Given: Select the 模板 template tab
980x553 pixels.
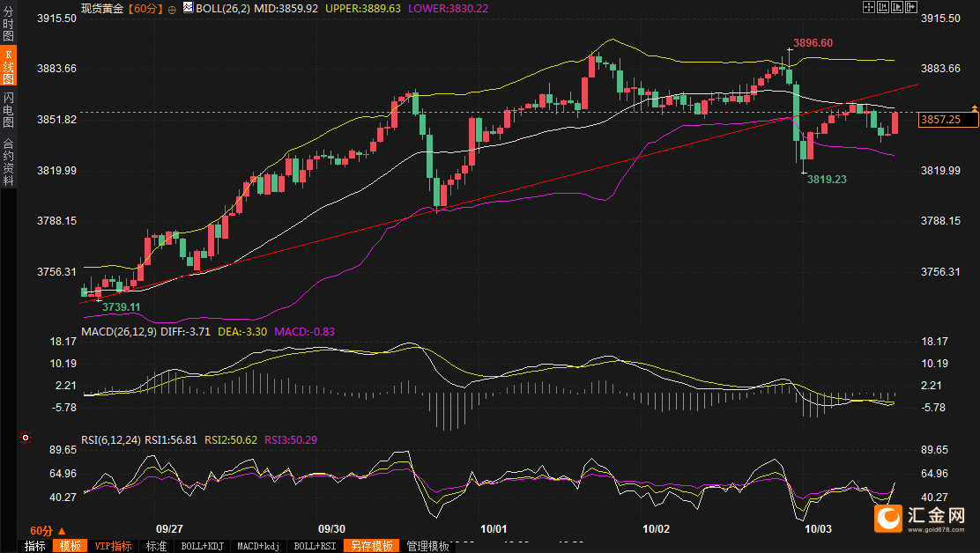Looking at the screenshot, I should [70, 546].
